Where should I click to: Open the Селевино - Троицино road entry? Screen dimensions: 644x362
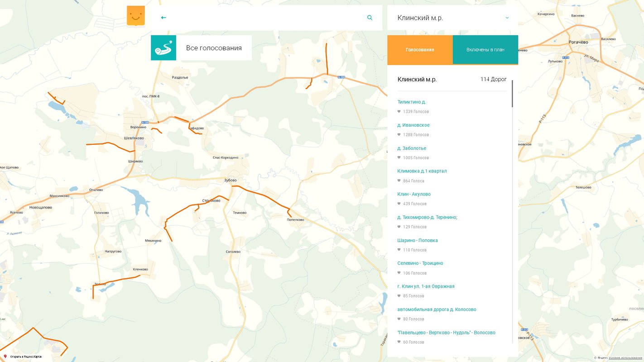point(420,263)
